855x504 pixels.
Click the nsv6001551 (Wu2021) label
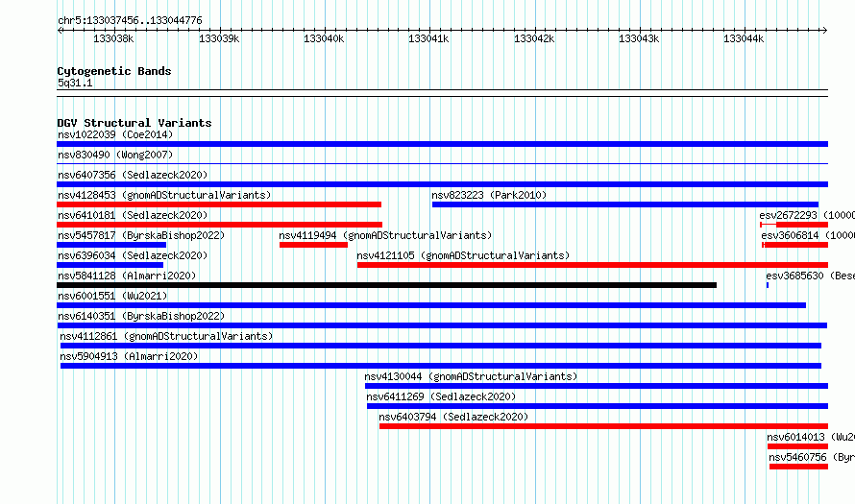[x=112, y=296]
